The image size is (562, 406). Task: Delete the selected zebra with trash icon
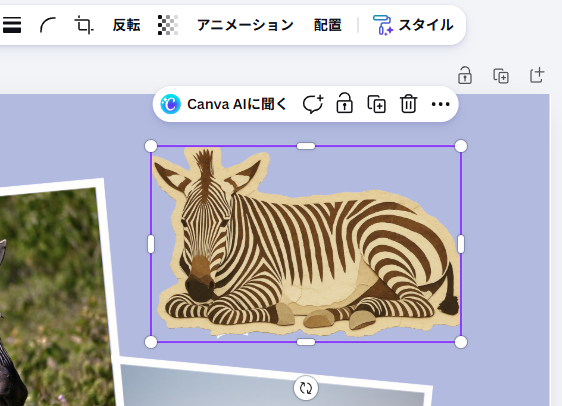(408, 104)
